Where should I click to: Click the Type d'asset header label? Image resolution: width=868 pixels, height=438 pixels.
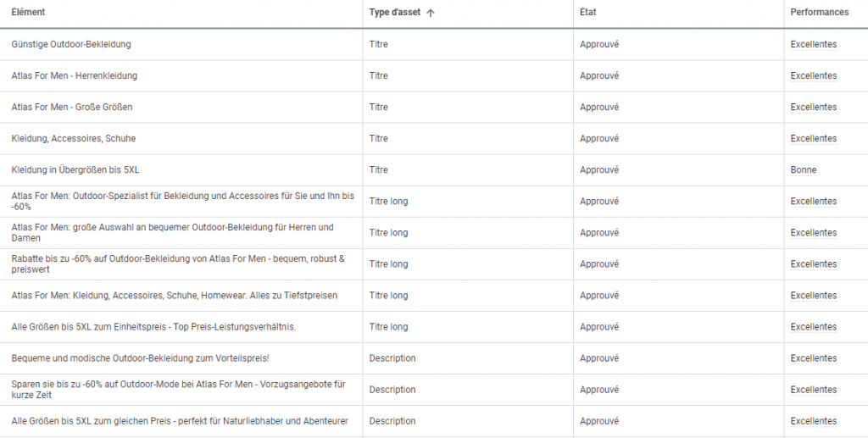[x=395, y=12]
